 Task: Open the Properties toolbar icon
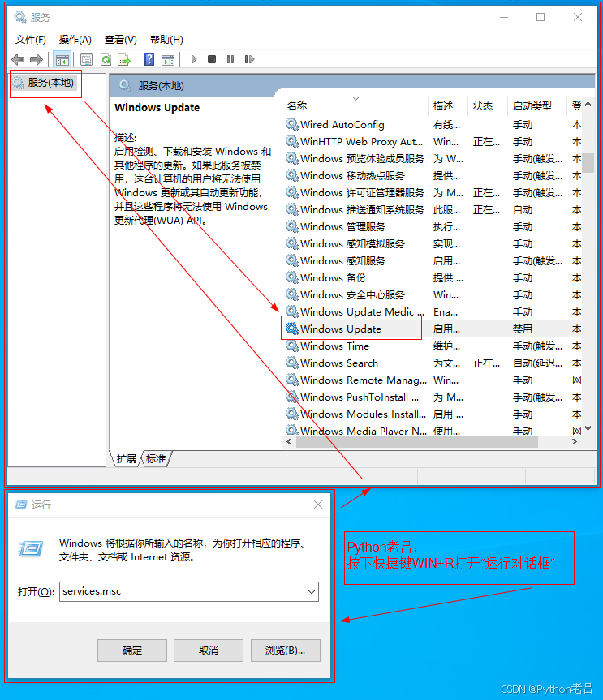tap(86, 59)
